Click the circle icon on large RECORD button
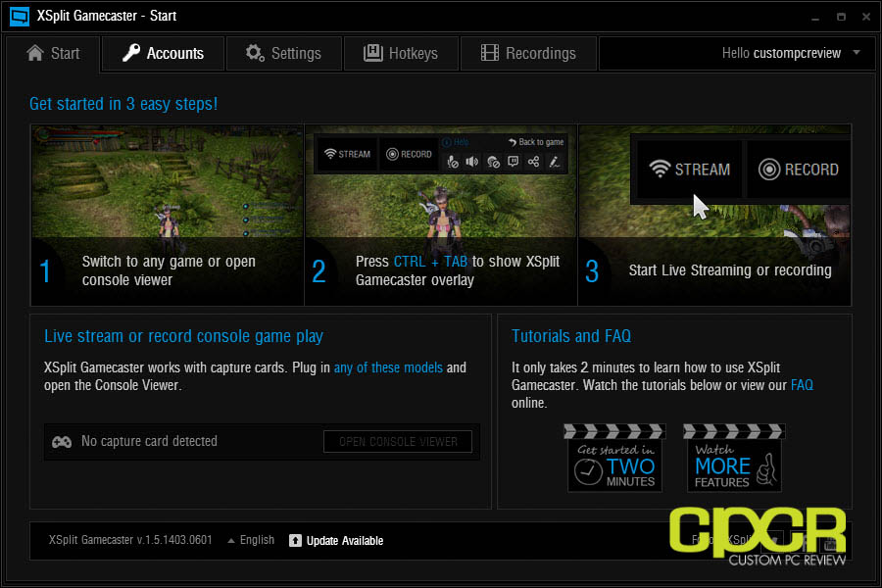This screenshot has width=882, height=588. (x=769, y=169)
